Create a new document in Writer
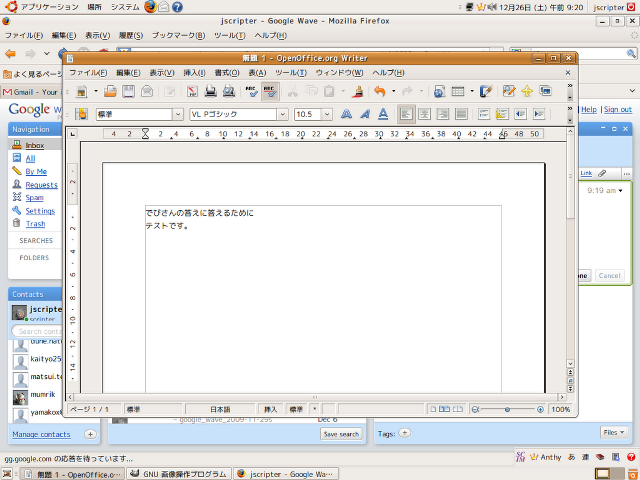640x480 pixels. 82,91
